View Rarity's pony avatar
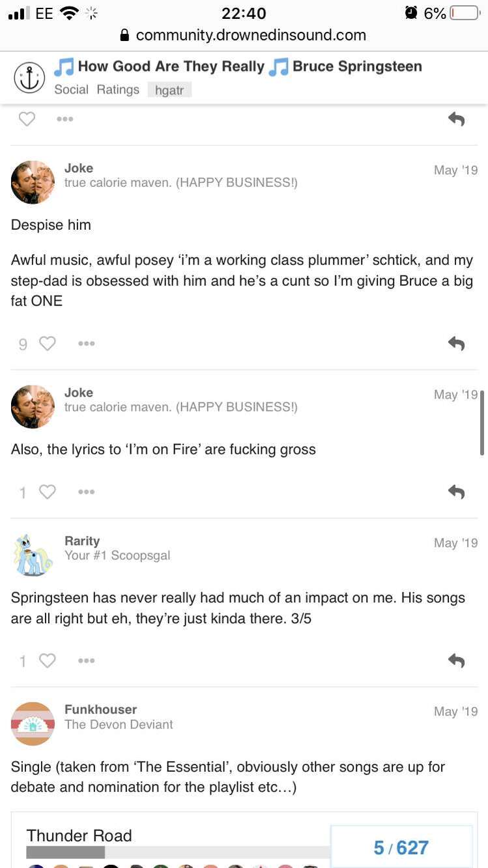 coord(33,555)
